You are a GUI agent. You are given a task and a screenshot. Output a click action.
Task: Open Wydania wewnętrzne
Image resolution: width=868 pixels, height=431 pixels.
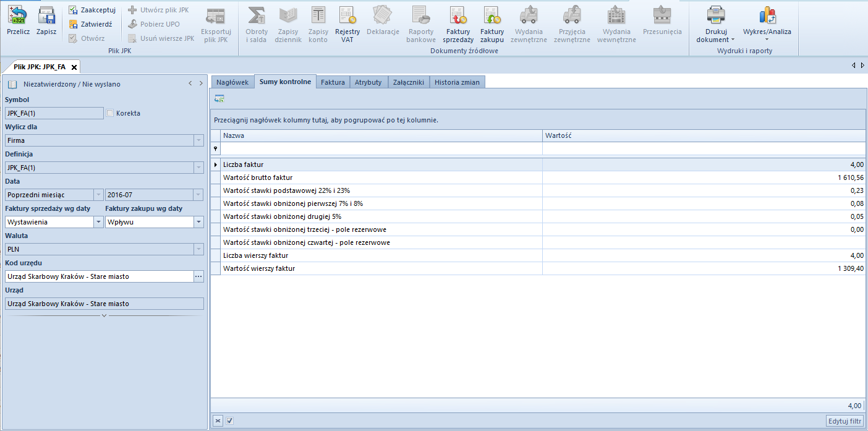click(x=616, y=25)
